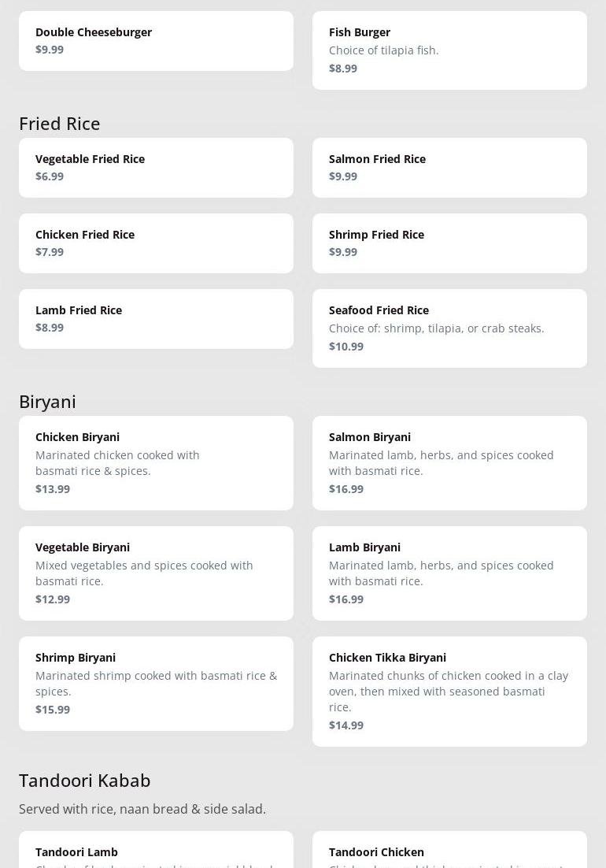Image resolution: width=606 pixels, height=868 pixels.
Task: Click the Tandoori Lamb item
Action: pos(156,852)
